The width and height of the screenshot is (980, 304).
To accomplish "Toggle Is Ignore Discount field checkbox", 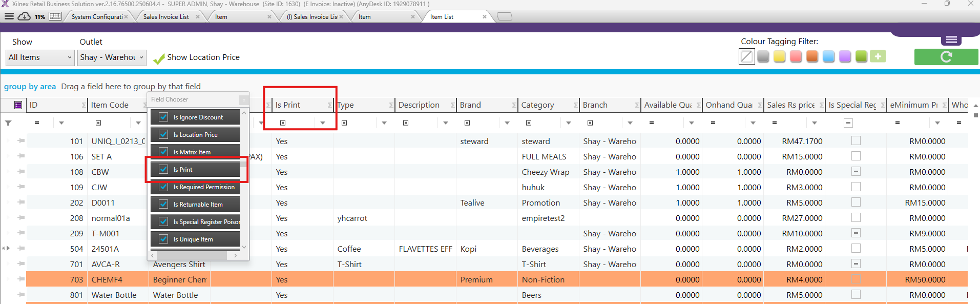I will click(163, 117).
